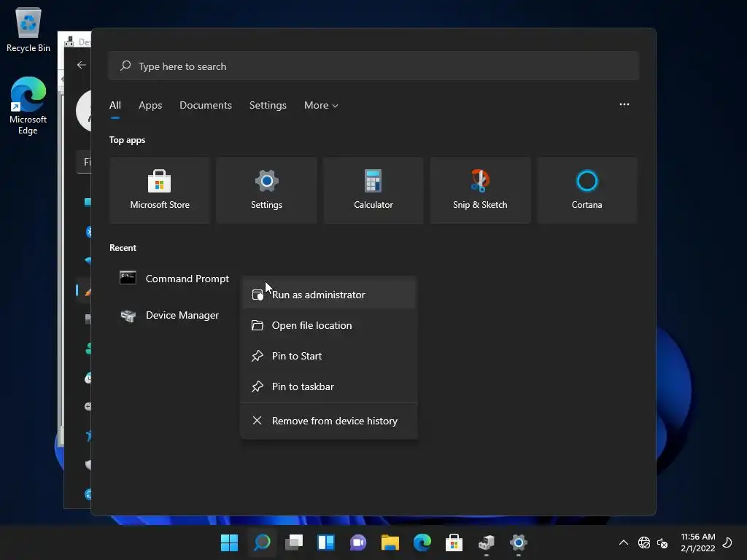Open Settings tile in Top apps
Image resolution: width=747 pixels, height=560 pixels.
[266, 190]
